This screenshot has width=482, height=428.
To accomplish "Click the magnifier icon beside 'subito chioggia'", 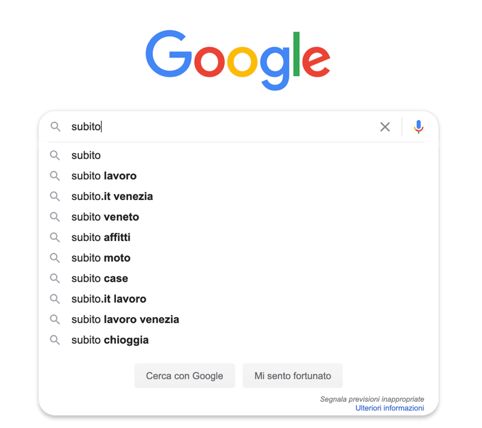I will click(55, 340).
